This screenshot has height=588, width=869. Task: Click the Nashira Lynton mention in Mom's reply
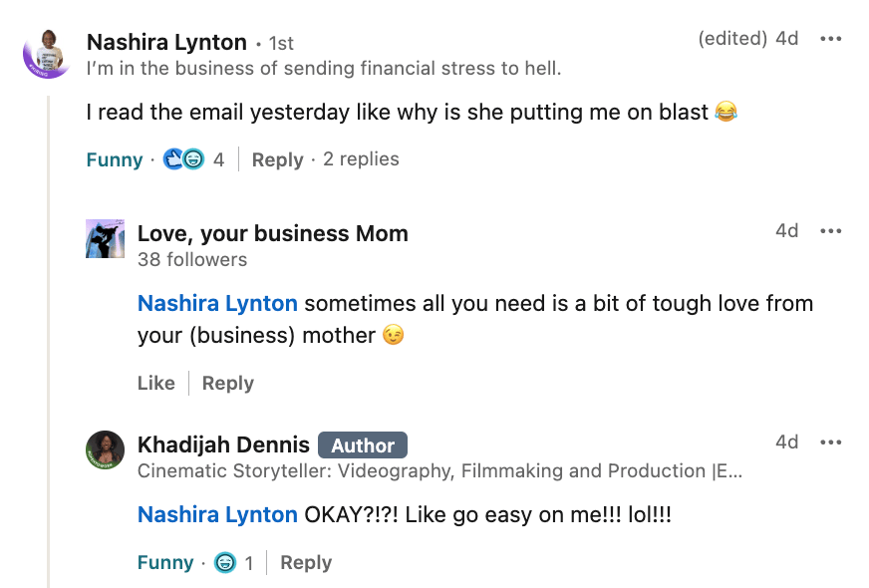coord(217,303)
